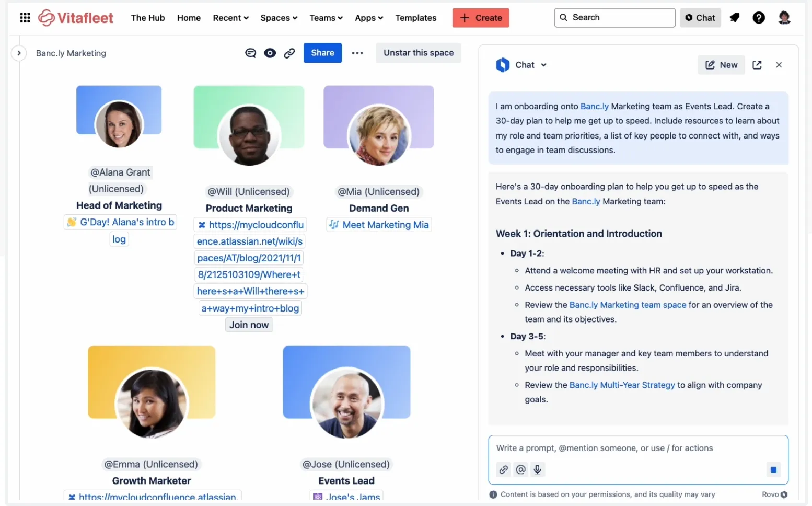The height and width of the screenshot is (506, 812).
Task: Close the Chat panel
Action: pos(779,65)
